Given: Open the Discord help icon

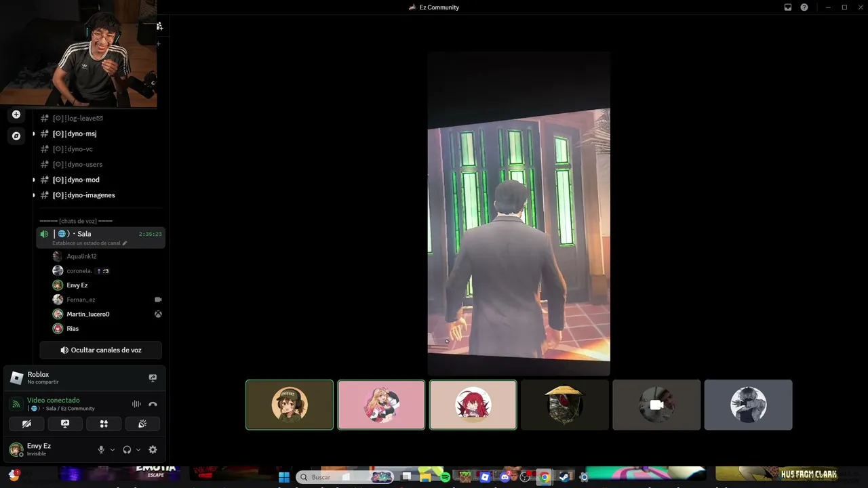Looking at the screenshot, I should pos(804,7).
